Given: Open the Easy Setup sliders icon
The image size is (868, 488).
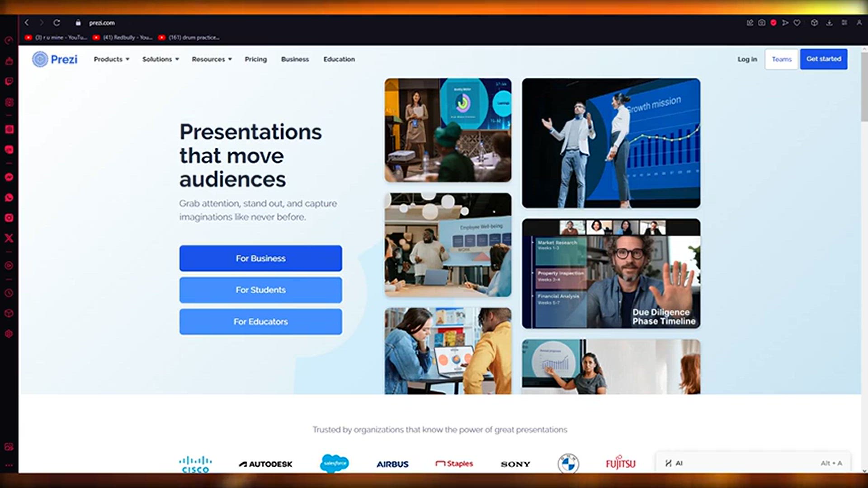Looking at the screenshot, I should coord(844,23).
